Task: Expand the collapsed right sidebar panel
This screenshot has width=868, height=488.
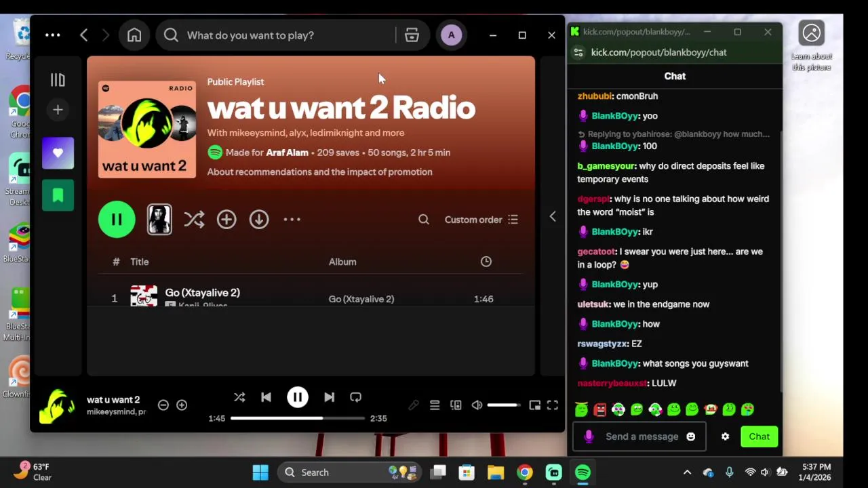Action: [553, 217]
